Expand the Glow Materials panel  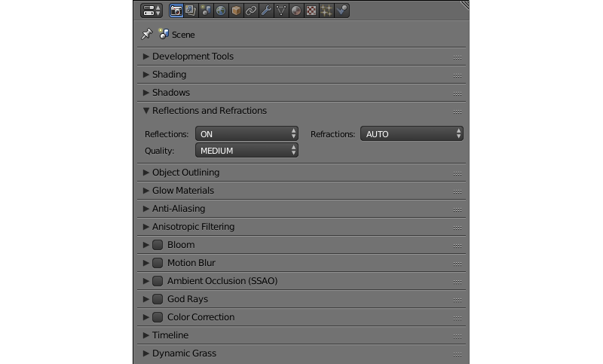click(x=145, y=190)
